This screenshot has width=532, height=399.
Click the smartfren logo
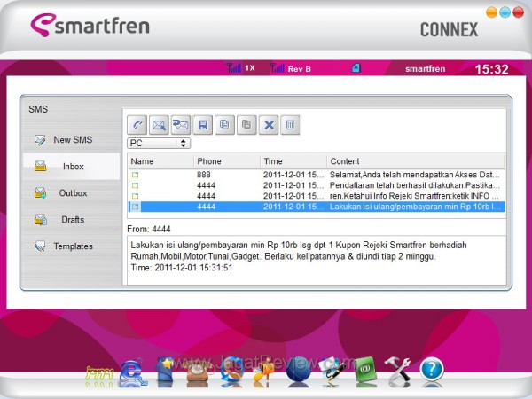[90, 25]
